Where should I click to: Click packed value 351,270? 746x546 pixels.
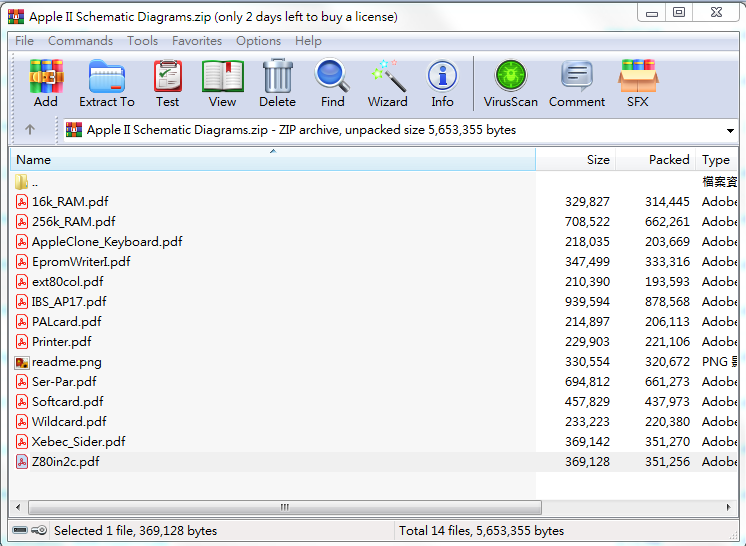667,441
